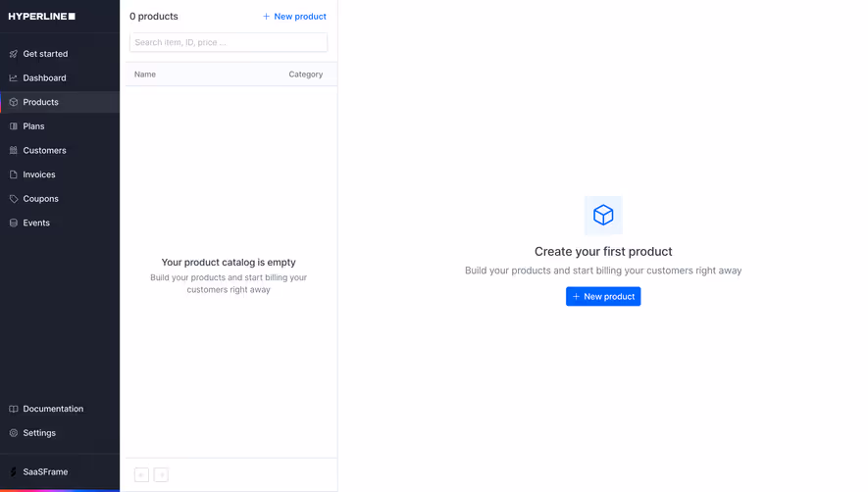
Task: Click the Events database icon
Action: click(14, 222)
